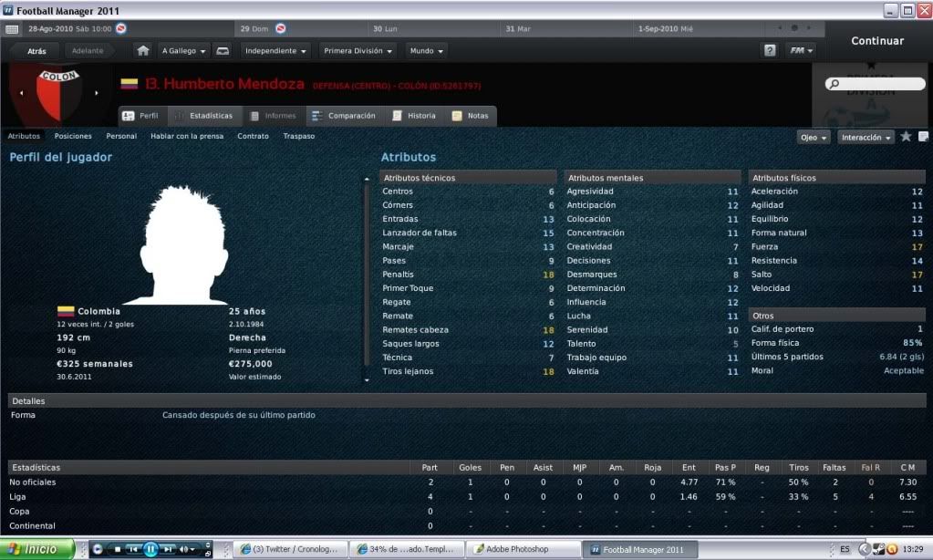This screenshot has width=933, height=560.
Task: Open the Personal sub-tab
Action: tap(121, 136)
